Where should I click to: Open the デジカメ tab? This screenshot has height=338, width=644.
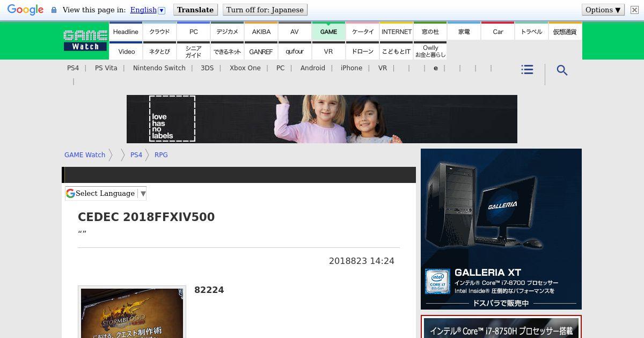coord(227,31)
